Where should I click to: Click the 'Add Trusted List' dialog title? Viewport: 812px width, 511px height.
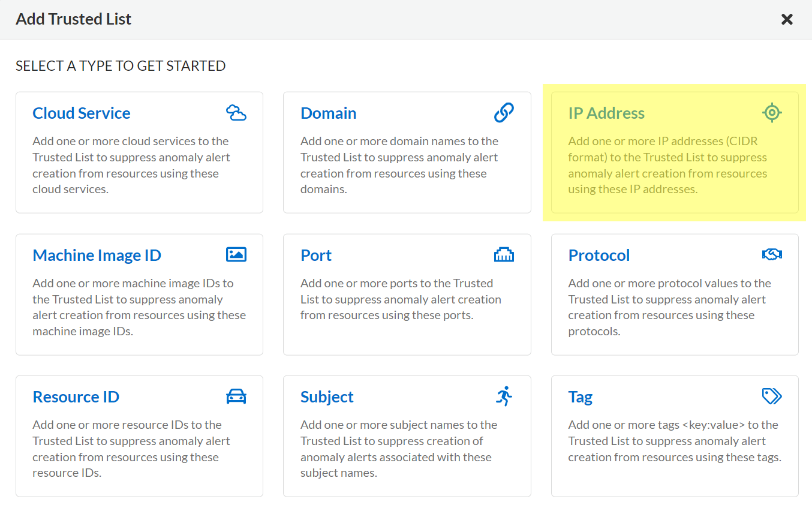pos(74,19)
